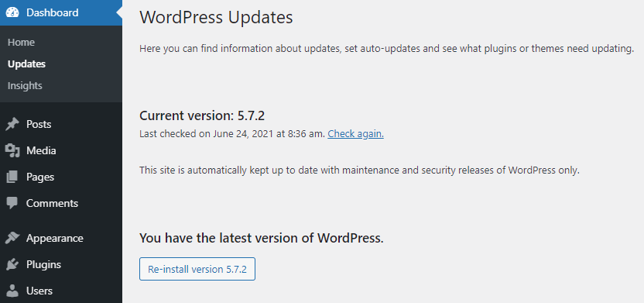Click the "Check again." link
This screenshot has height=303, width=644.
356,134
